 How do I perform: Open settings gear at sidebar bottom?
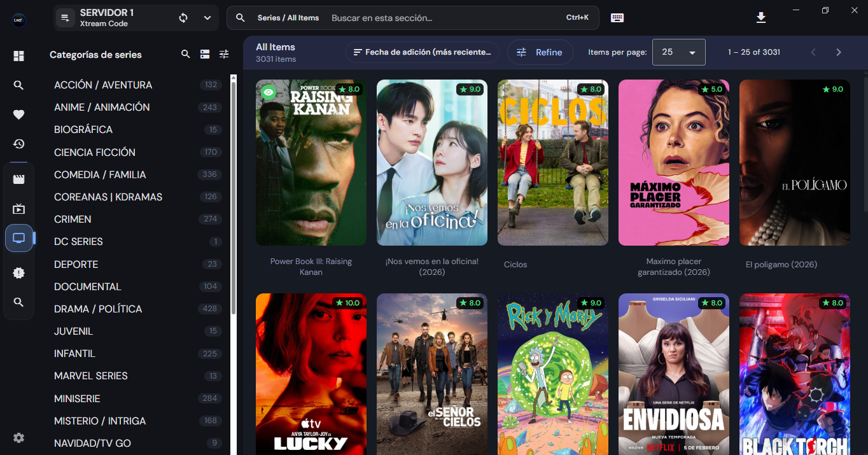[x=18, y=438]
